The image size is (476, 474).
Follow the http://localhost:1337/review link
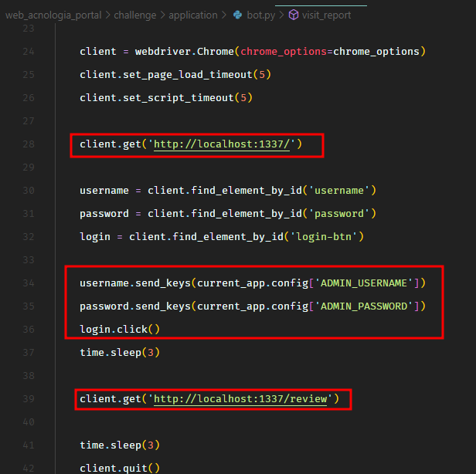pyautogui.click(x=240, y=399)
